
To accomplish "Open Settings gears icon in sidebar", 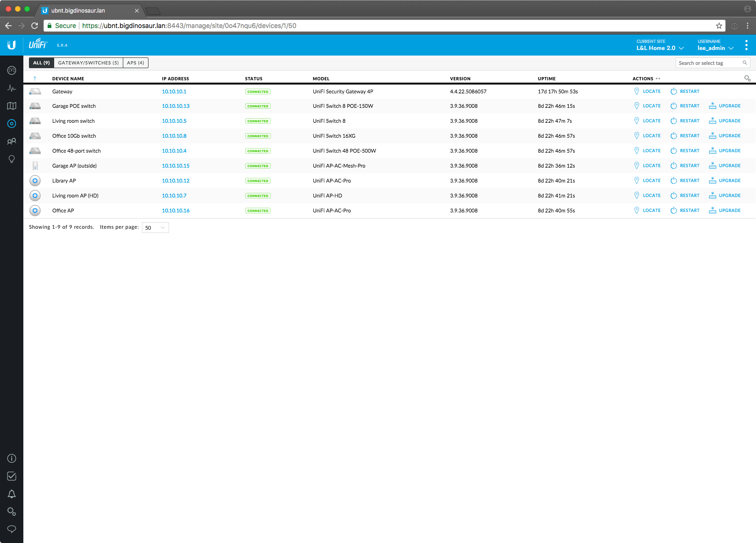I will pyautogui.click(x=12, y=512).
